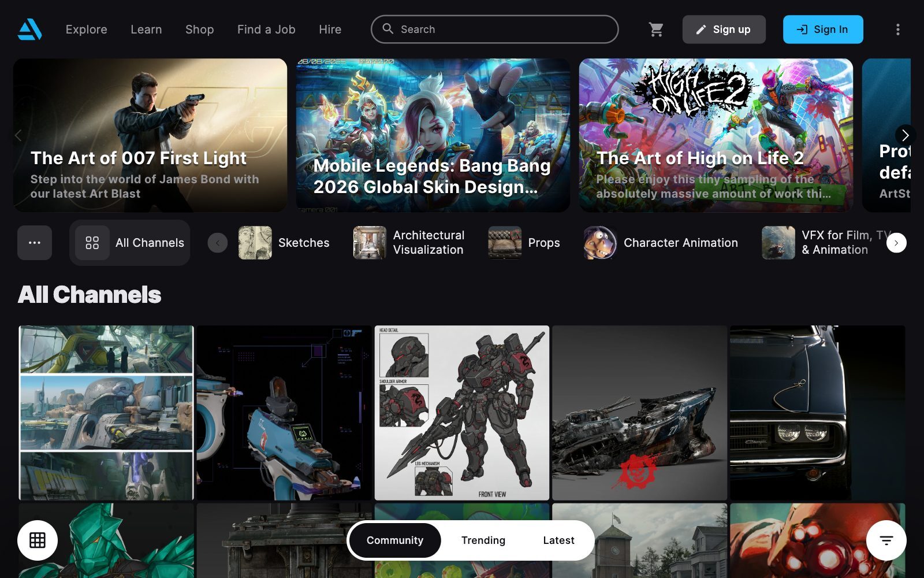Open the dark muscle car artwork thumbnail
924x578 pixels.
click(x=818, y=413)
